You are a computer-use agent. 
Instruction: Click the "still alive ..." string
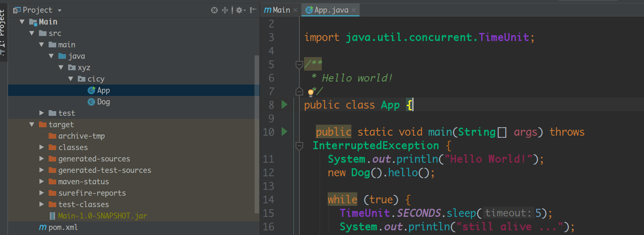click(507, 227)
